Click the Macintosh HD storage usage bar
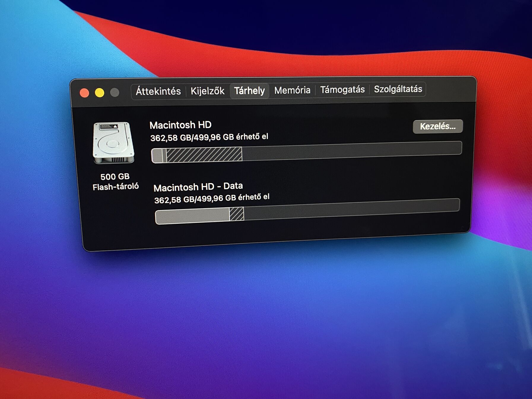This screenshot has width=532, height=399. coord(307,152)
